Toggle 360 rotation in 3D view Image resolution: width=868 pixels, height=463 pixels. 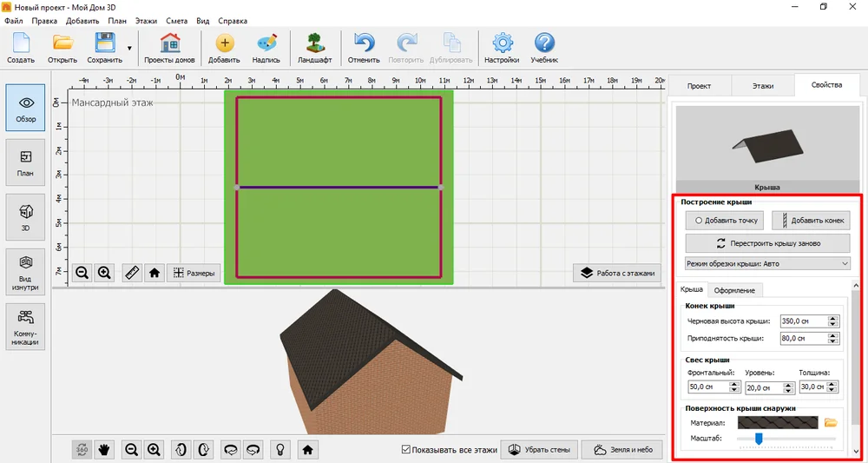point(82,449)
